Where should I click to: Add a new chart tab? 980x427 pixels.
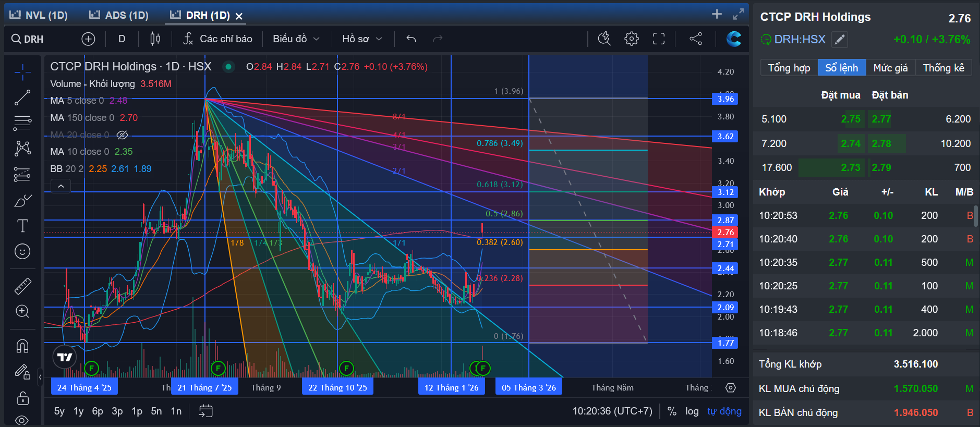point(717,14)
